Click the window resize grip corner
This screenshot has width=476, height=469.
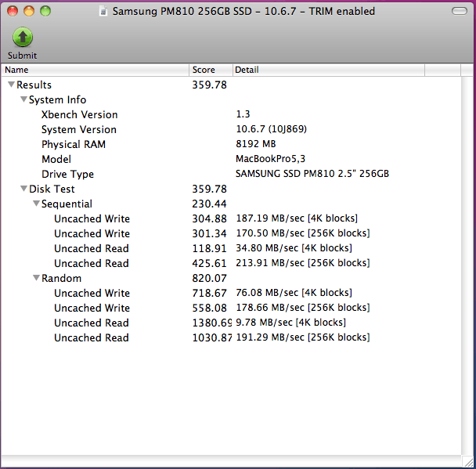click(x=467, y=461)
